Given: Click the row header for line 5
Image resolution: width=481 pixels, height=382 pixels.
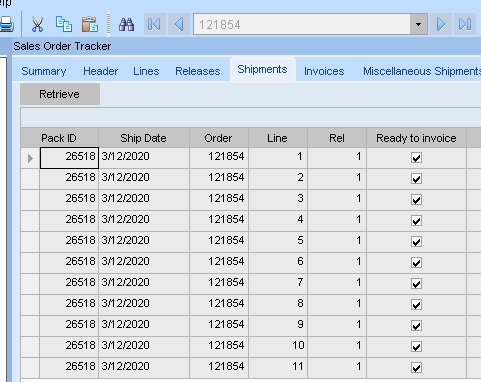Looking at the screenshot, I should click(x=30, y=242).
